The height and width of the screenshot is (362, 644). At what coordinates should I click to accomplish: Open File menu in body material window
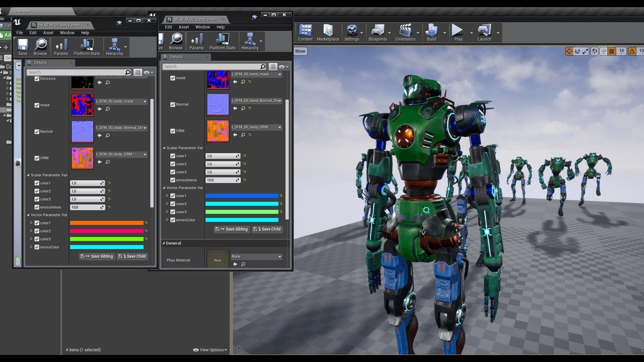[20, 33]
